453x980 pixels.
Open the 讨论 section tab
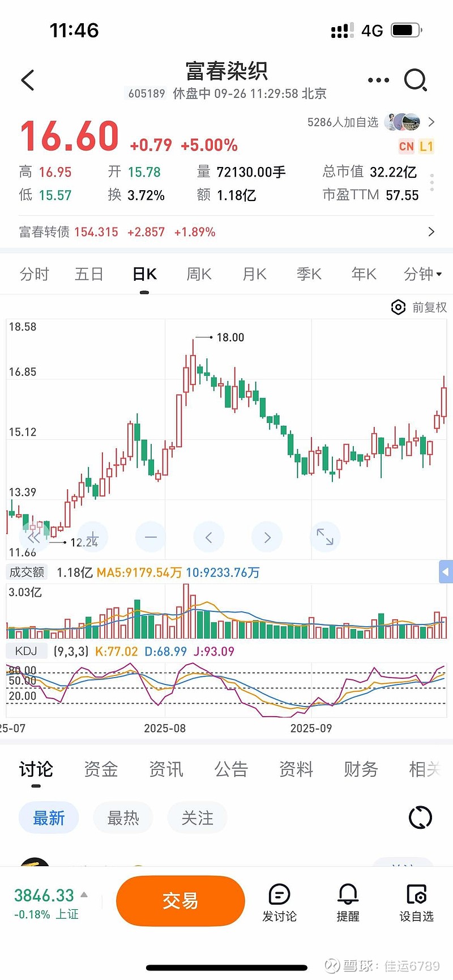(x=36, y=769)
